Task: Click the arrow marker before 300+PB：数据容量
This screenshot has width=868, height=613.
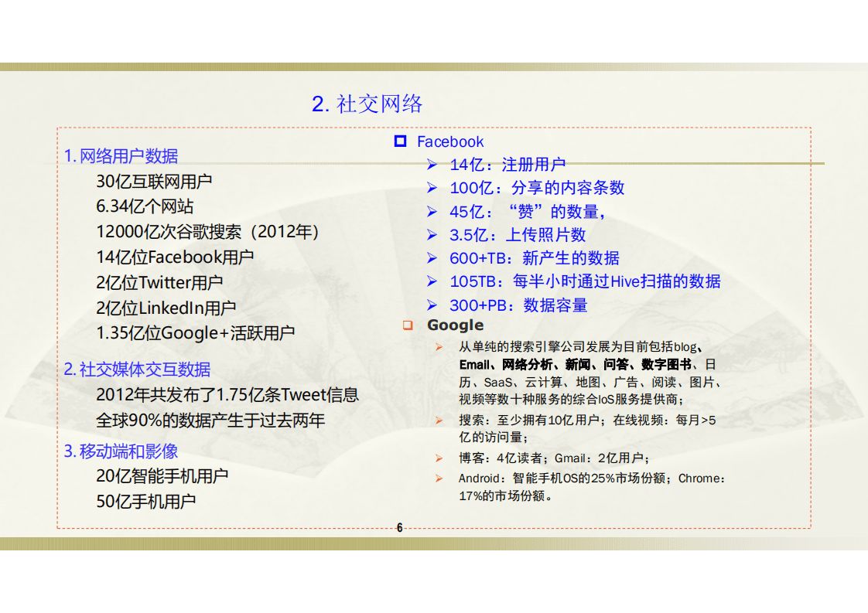Action: click(432, 305)
